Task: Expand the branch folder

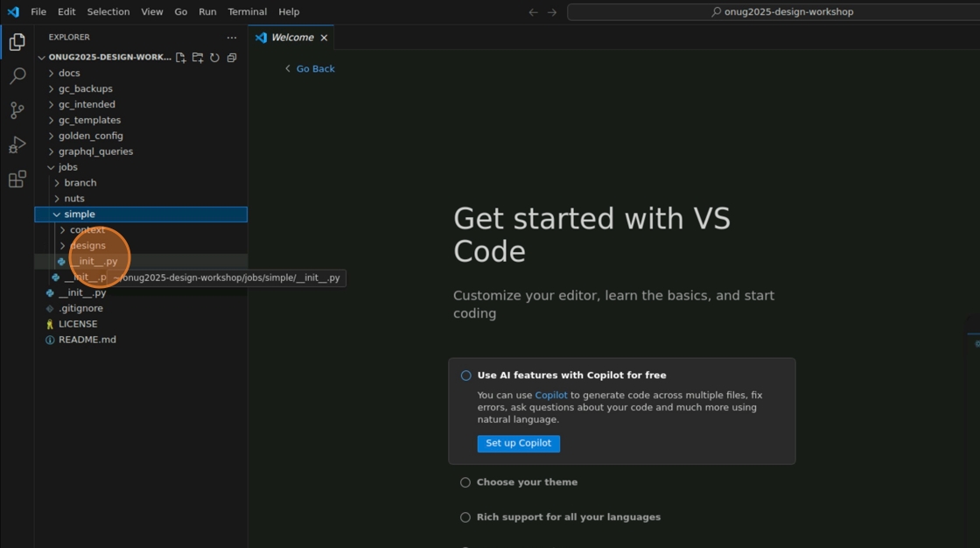Action: click(141, 183)
